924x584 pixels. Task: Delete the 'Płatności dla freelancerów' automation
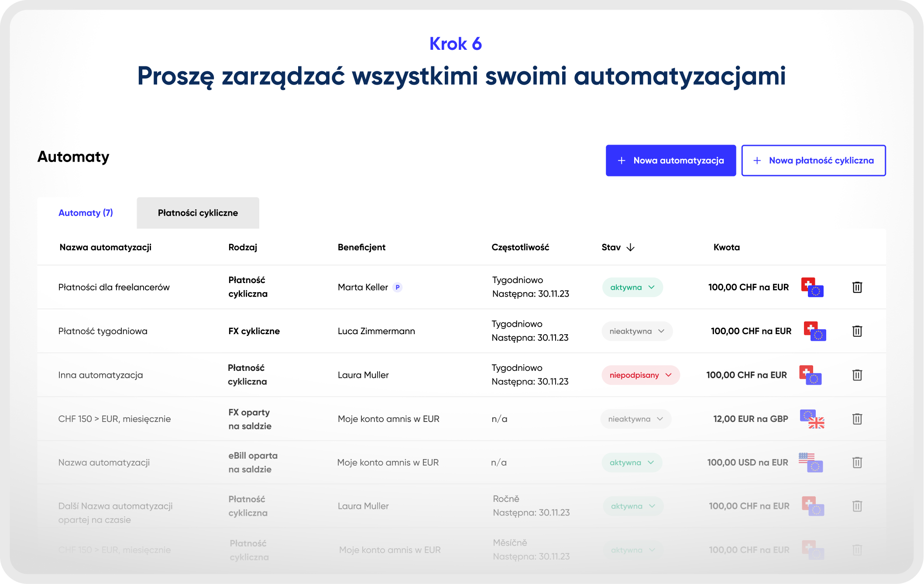[857, 287]
